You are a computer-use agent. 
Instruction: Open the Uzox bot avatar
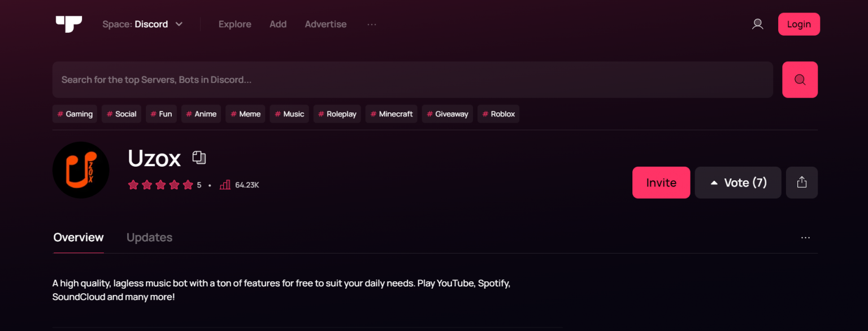(x=81, y=170)
